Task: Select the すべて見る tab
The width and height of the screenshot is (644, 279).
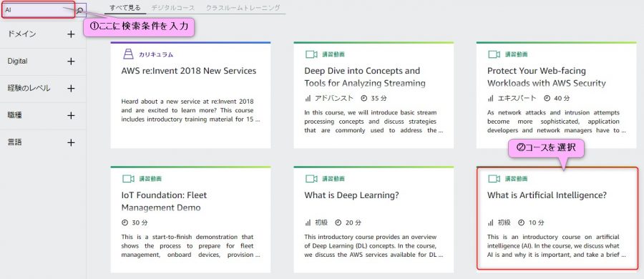Action: [125, 8]
